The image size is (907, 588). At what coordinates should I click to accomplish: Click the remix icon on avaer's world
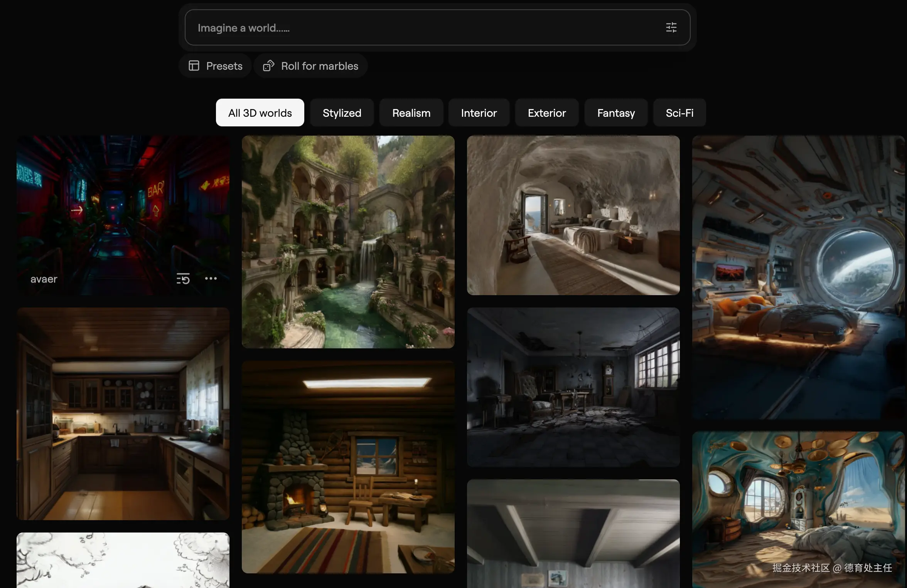[x=183, y=279]
